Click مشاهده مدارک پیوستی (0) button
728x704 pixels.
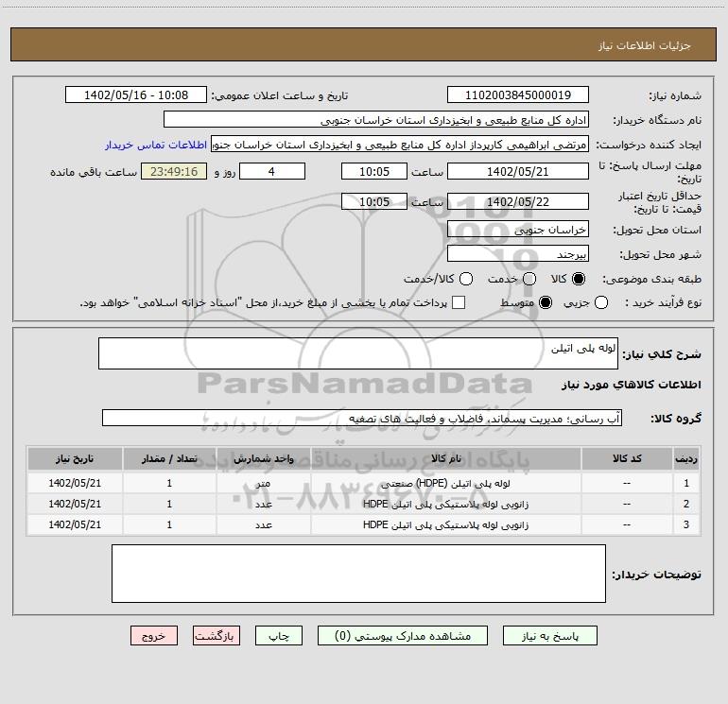pyautogui.click(x=403, y=636)
